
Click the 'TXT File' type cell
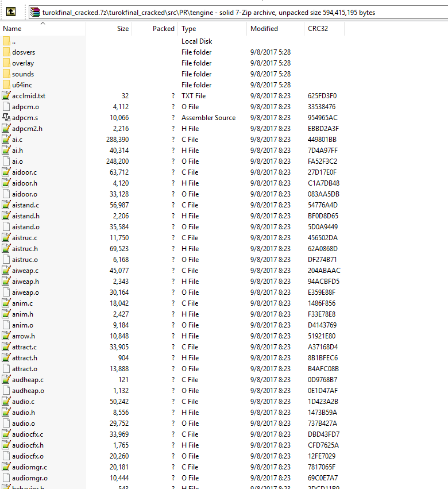(194, 96)
